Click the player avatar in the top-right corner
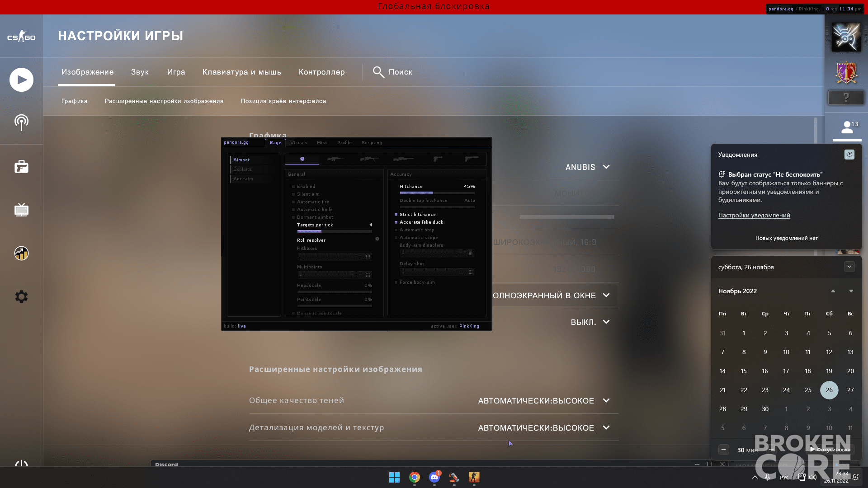 (x=846, y=37)
